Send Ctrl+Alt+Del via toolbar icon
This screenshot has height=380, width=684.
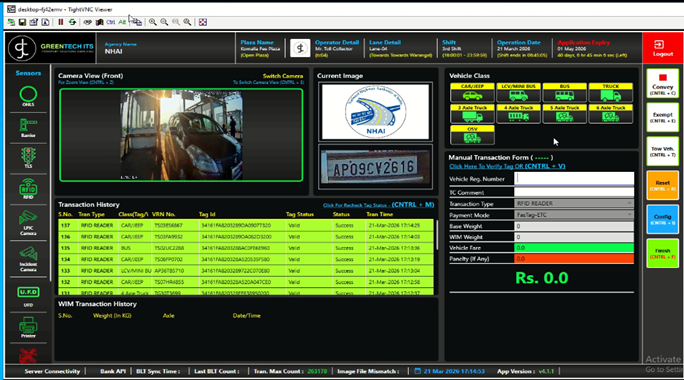(88, 22)
